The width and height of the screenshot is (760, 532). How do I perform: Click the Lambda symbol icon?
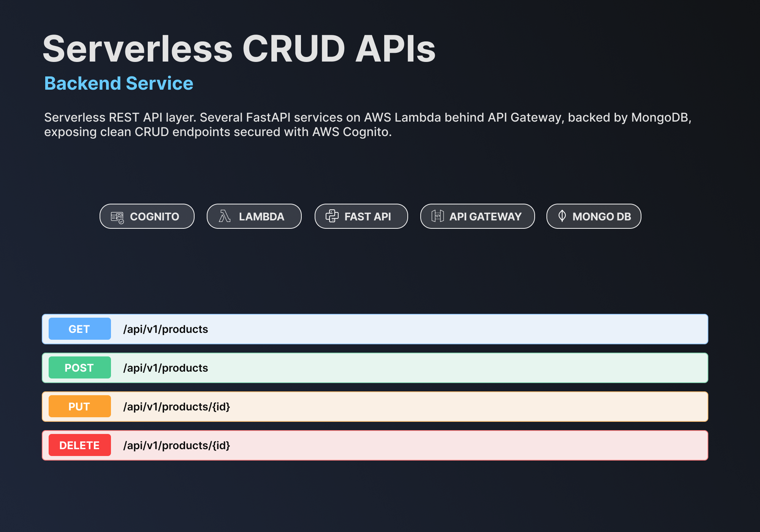point(225,216)
